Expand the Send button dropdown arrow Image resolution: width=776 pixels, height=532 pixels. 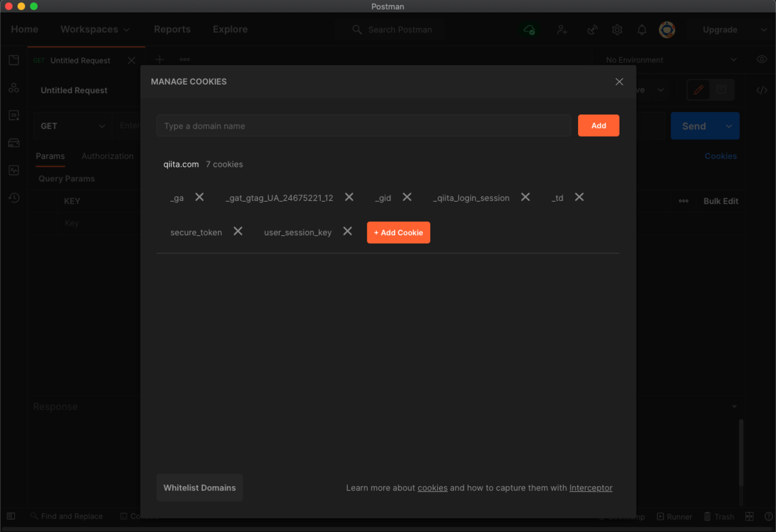[x=729, y=126]
